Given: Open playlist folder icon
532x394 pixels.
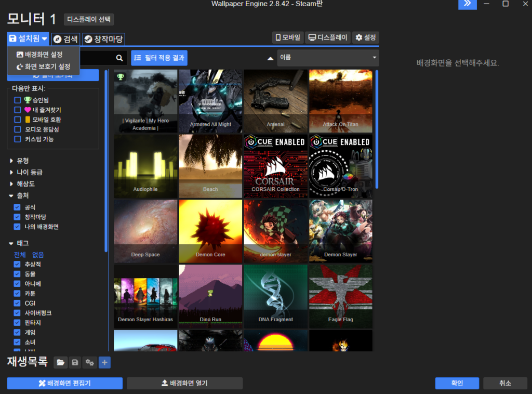Looking at the screenshot, I should [x=60, y=362].
